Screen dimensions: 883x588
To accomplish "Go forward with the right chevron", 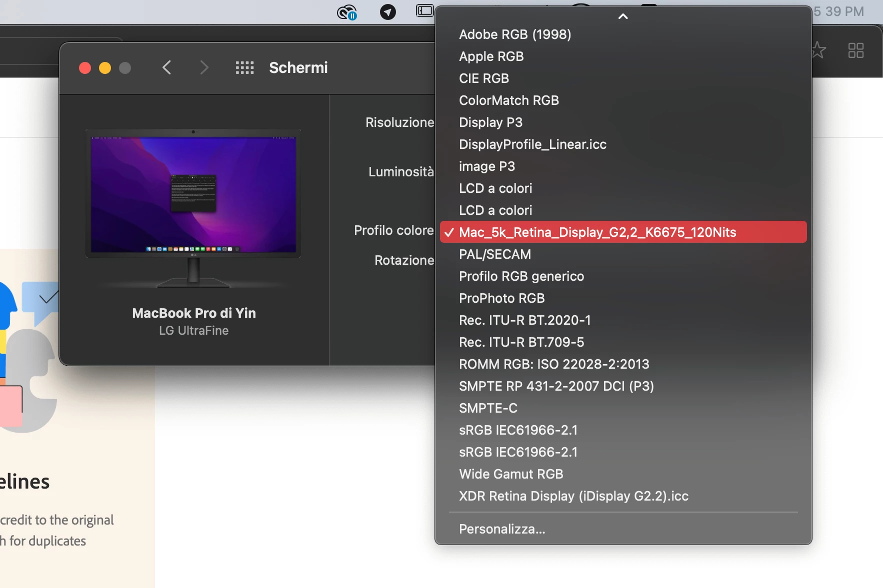I will click(203, 67).
